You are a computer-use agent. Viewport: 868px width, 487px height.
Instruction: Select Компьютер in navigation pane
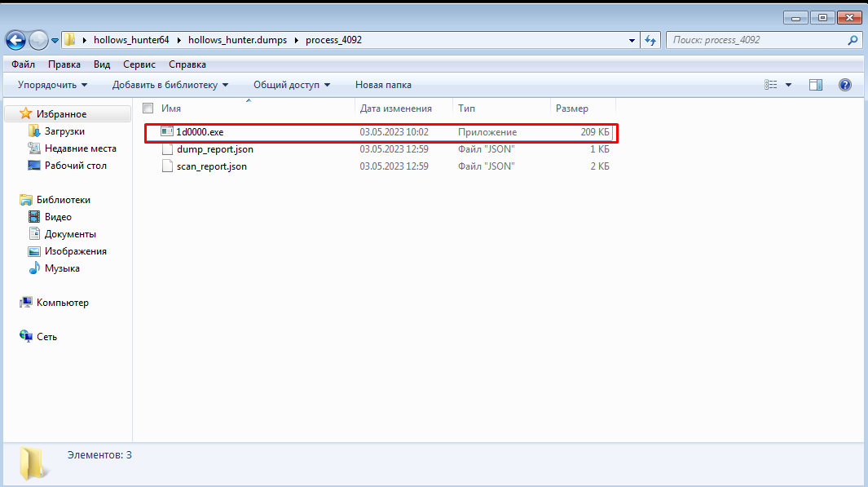tap(63, 303)
